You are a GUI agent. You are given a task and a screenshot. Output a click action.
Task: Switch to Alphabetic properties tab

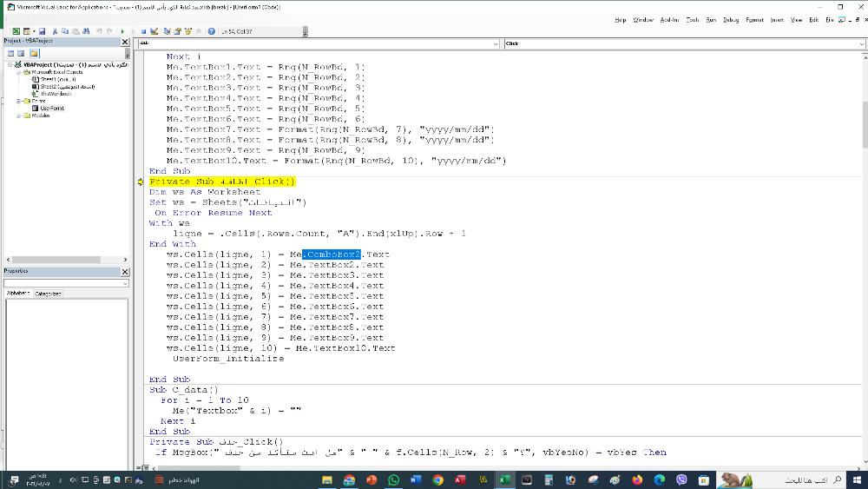pos(17,293)
